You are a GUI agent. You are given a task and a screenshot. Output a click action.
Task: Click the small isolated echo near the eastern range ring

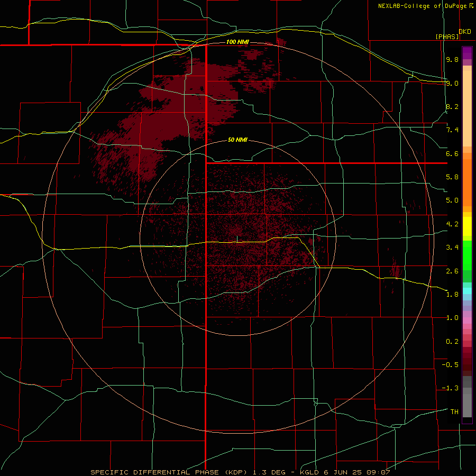click(396, 269)
